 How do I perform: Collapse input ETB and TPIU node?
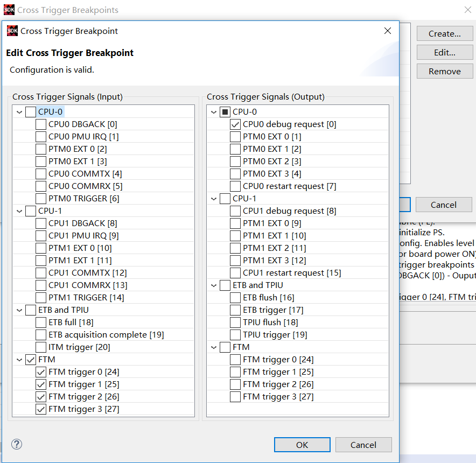point(19,310)
